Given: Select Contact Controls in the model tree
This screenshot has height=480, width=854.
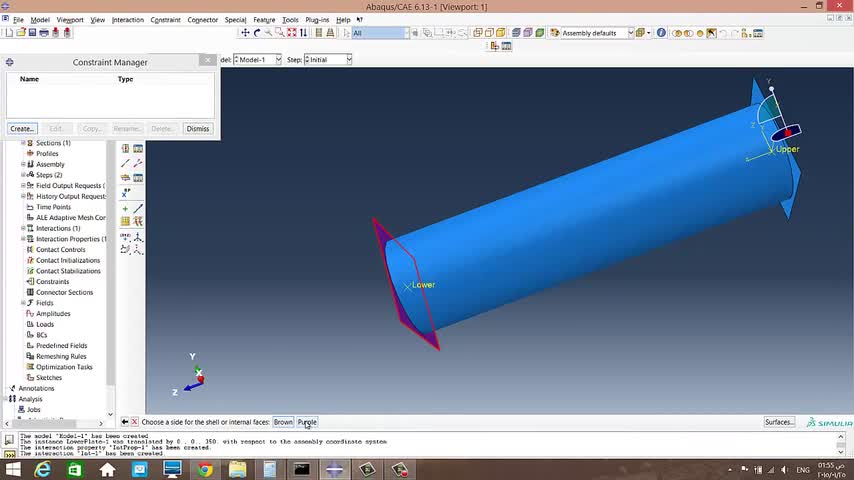Looking at the screenshot, I should (x=60, y=250).
